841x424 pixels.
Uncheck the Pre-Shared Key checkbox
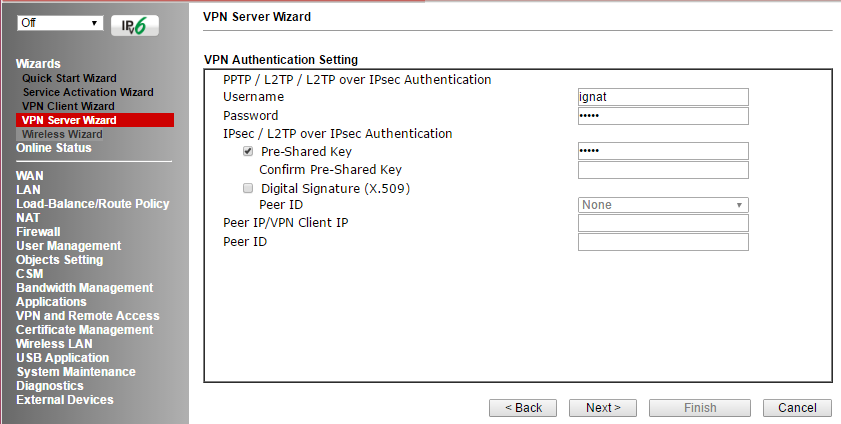click(x=248, y=151)
